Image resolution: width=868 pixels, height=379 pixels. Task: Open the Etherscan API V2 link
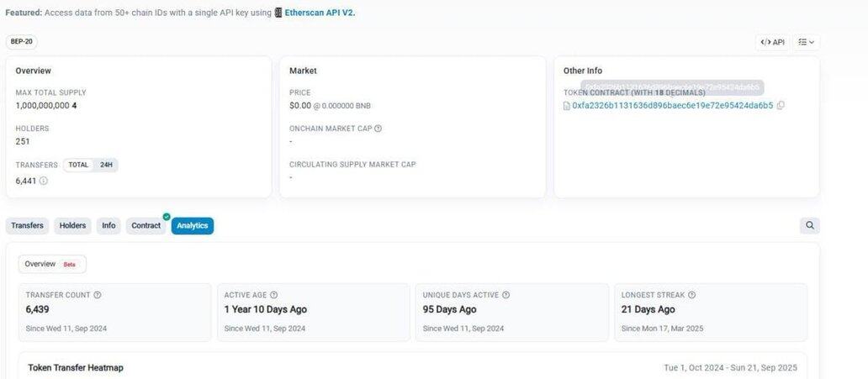320,13
